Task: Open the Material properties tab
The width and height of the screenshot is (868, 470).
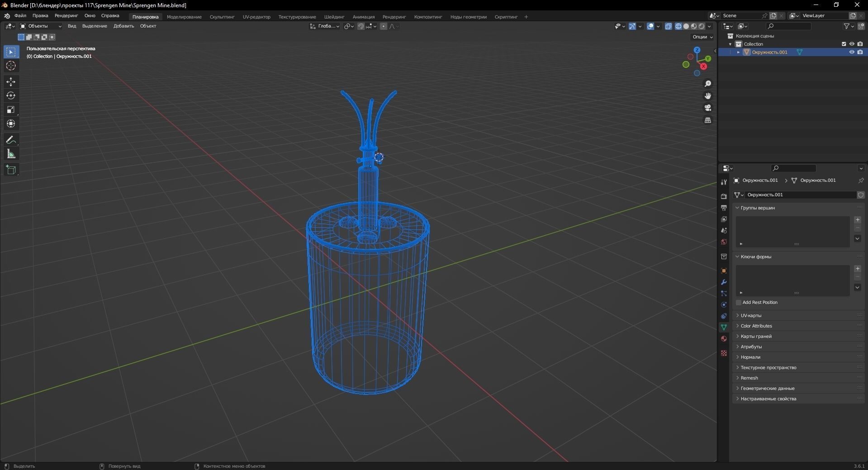Action: pyautogui.click(x=724, y=338)
